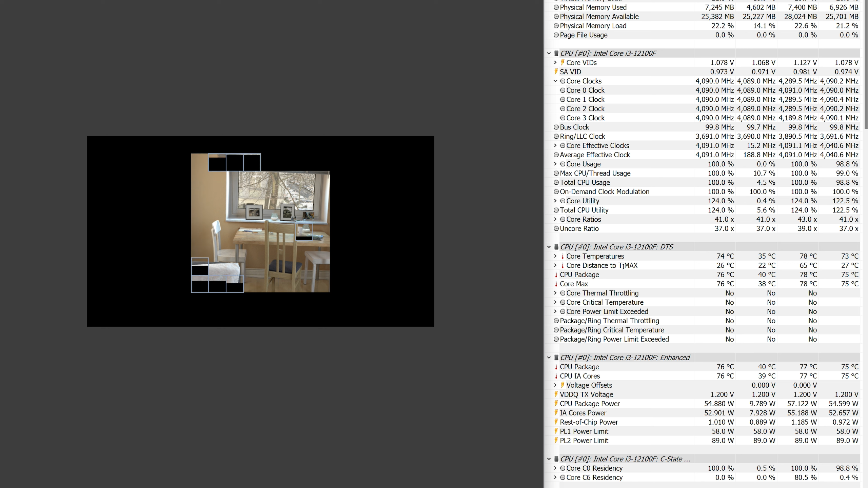Expand the Core Temperatures row
This screenshot has width=868, height=488.
555,256
